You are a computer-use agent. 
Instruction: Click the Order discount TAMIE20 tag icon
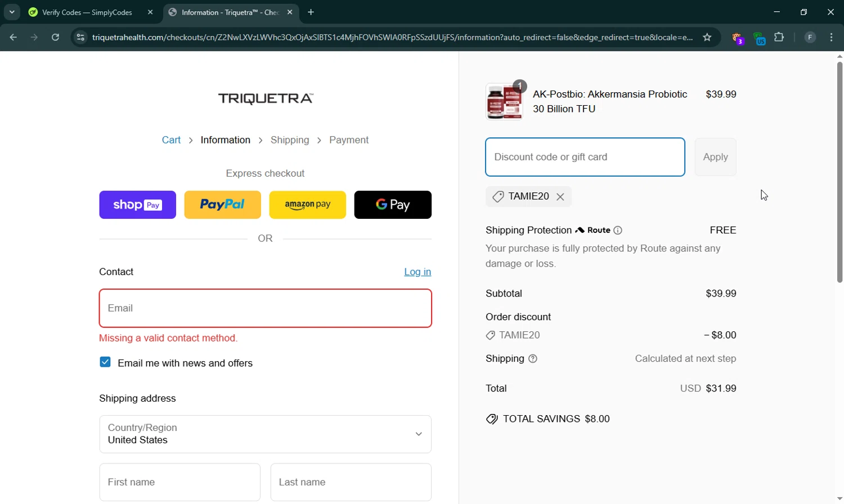pyautogui.click(x=491, y=335)
